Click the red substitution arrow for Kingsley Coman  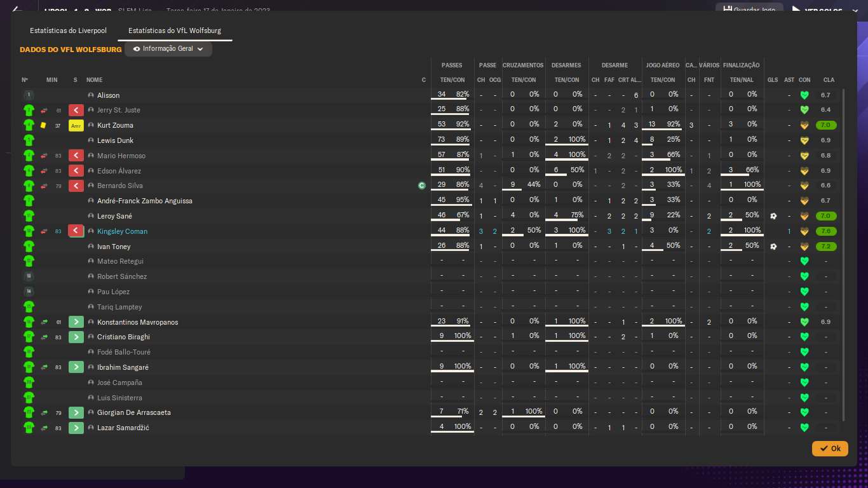76,231
